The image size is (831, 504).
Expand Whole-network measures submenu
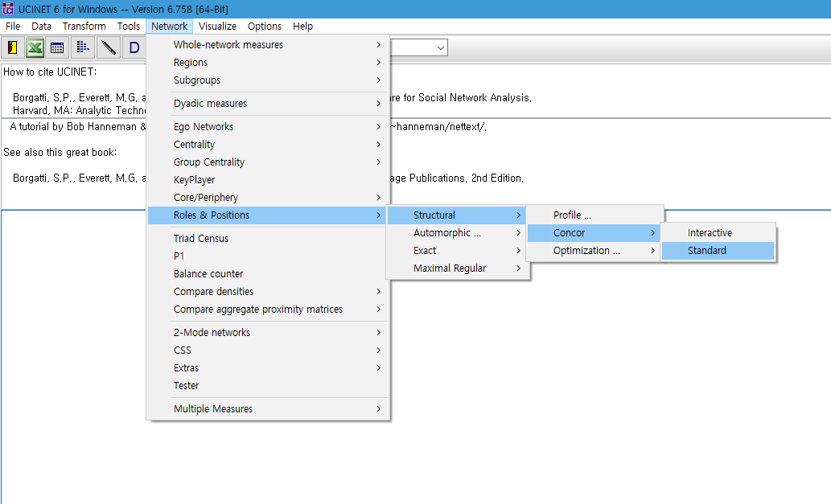point(268,44)
